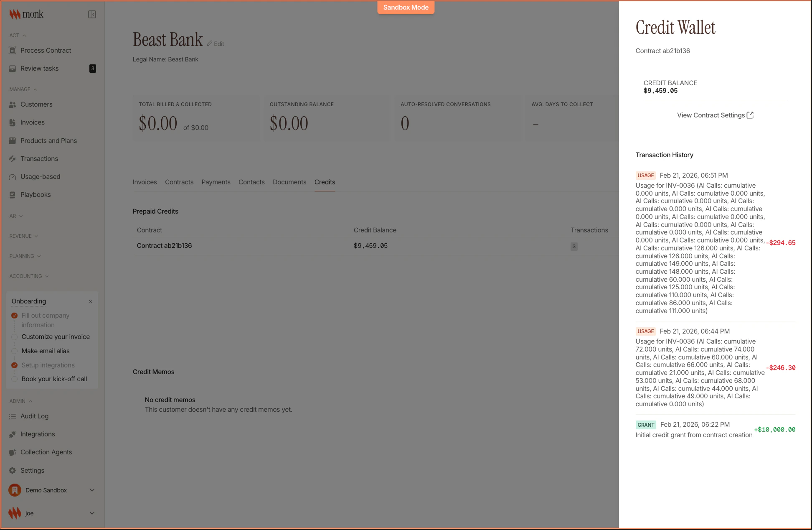Expand the REVENUE section

click(24, 236)
